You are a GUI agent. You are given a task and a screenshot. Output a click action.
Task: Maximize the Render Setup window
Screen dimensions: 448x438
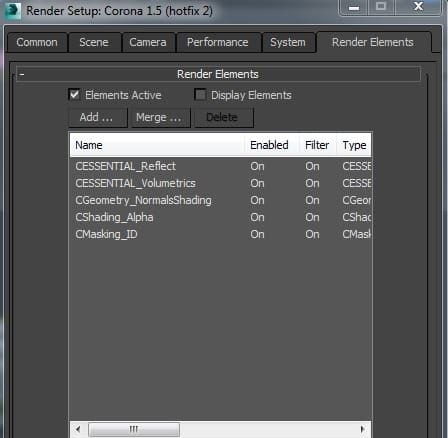tap(381, 7)
